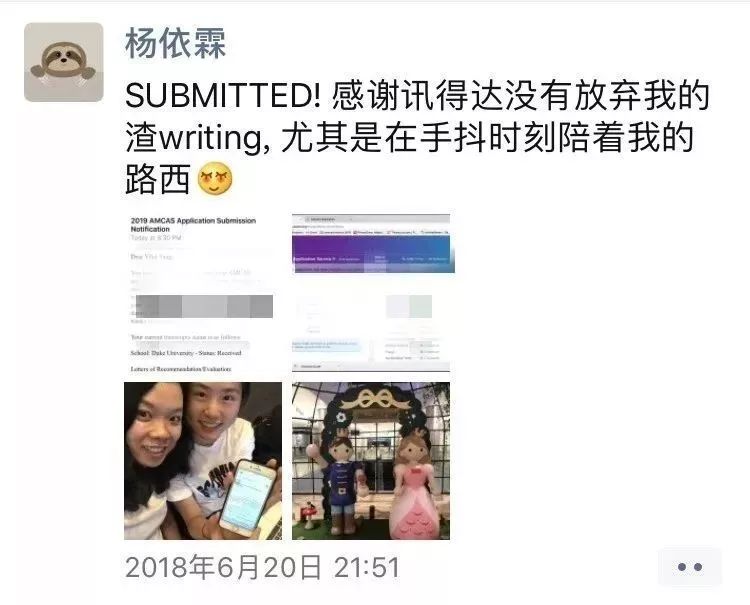Click the post timestamp 2018年6月20日 21:51
Screen dimensions: 750x605
(x=262, y=568)
